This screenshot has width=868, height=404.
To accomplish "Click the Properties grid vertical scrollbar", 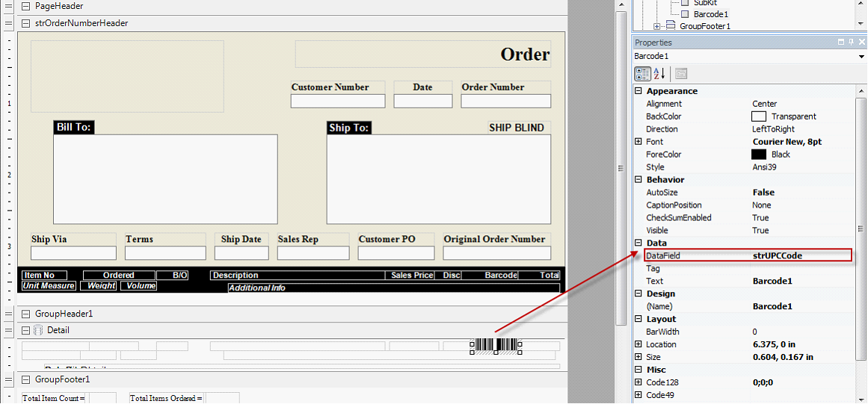I will (x=861, y=229).
